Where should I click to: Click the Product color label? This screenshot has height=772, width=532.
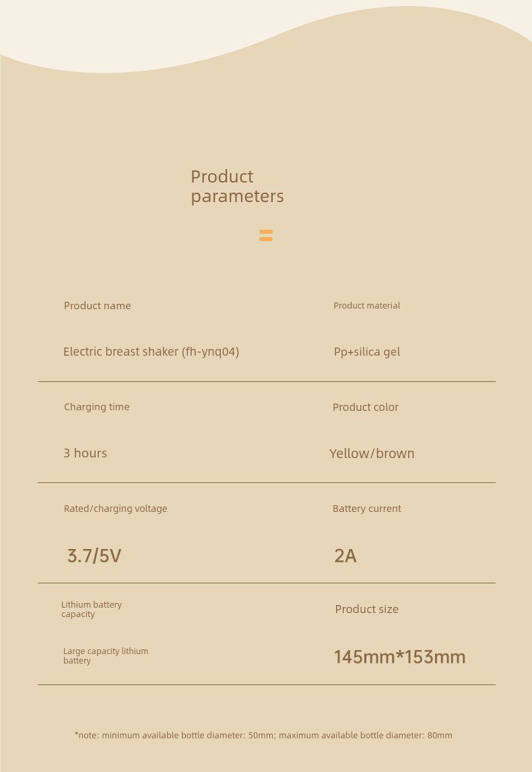365,407
